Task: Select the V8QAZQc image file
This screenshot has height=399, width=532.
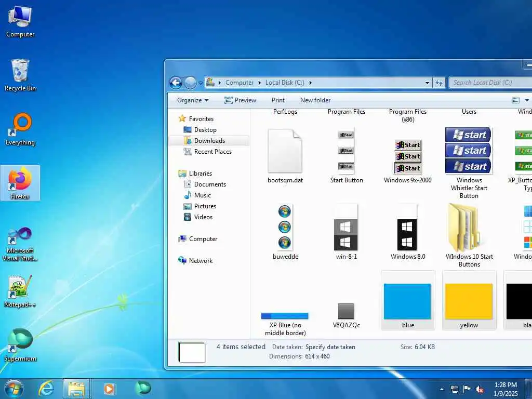Action: [347, 315]
